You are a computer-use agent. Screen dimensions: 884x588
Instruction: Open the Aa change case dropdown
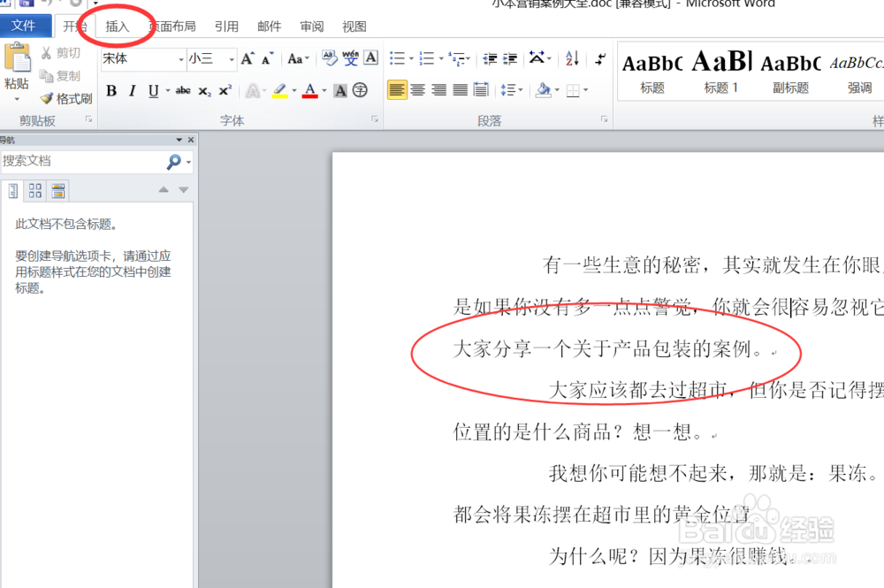[298, 58]
